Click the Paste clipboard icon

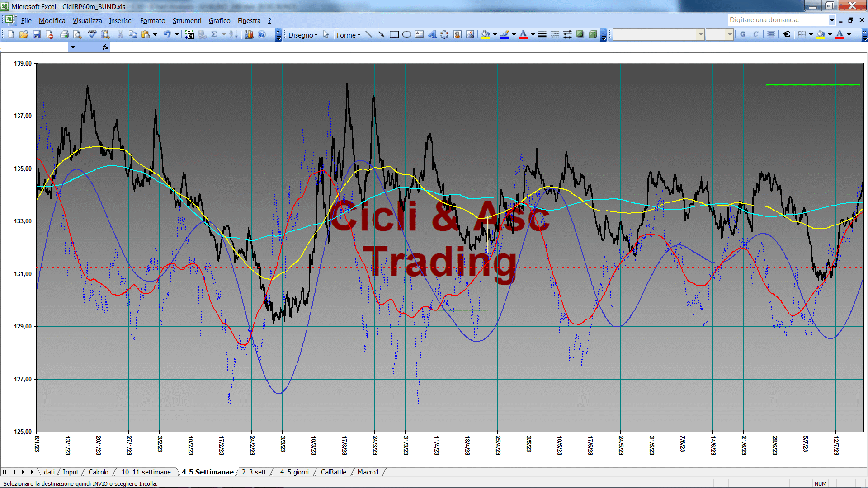tap(146, 34)
